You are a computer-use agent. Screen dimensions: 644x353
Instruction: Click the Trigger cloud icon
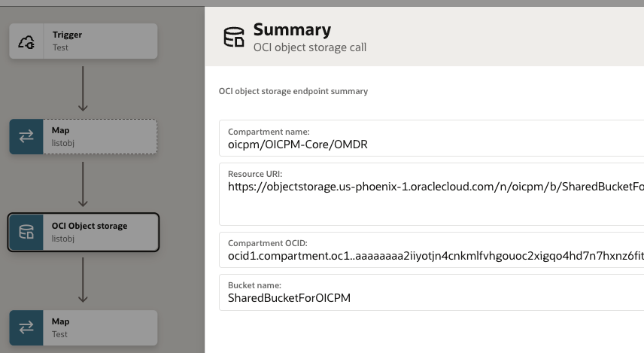26,41
